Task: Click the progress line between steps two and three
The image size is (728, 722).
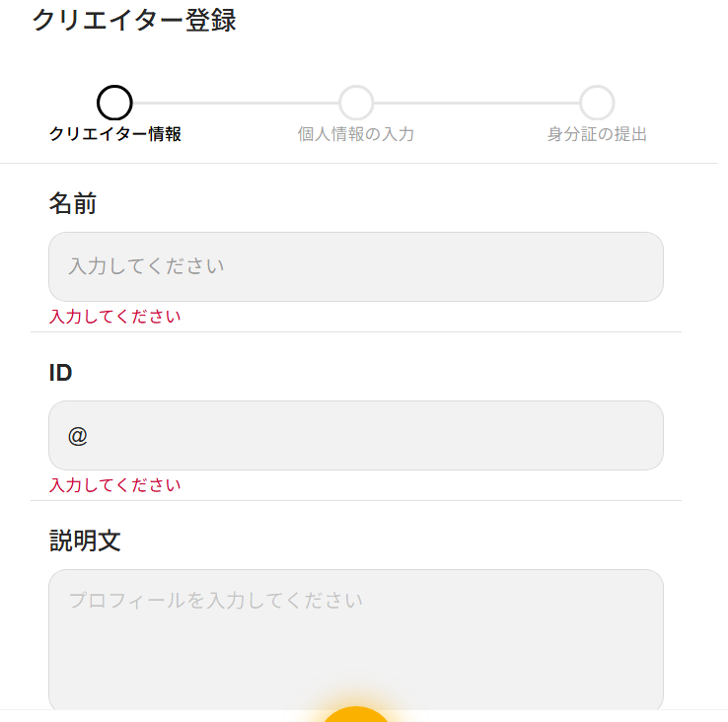Action: pos(476,103)
